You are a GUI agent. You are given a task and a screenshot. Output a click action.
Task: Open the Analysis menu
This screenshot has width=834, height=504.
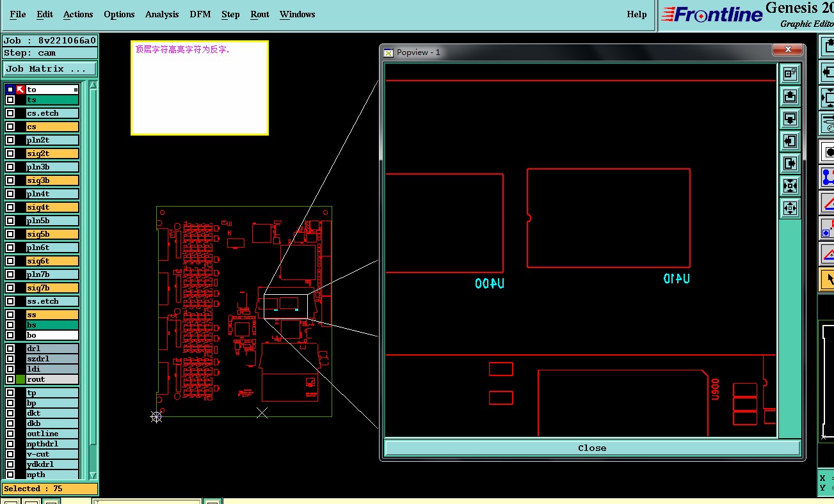[x=162, y=14]
